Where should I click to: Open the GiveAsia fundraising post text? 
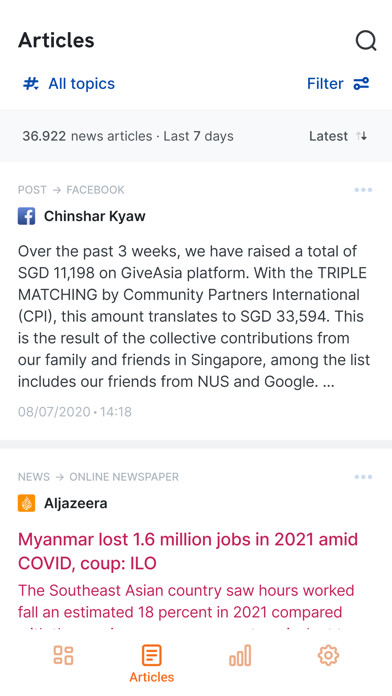194,316
